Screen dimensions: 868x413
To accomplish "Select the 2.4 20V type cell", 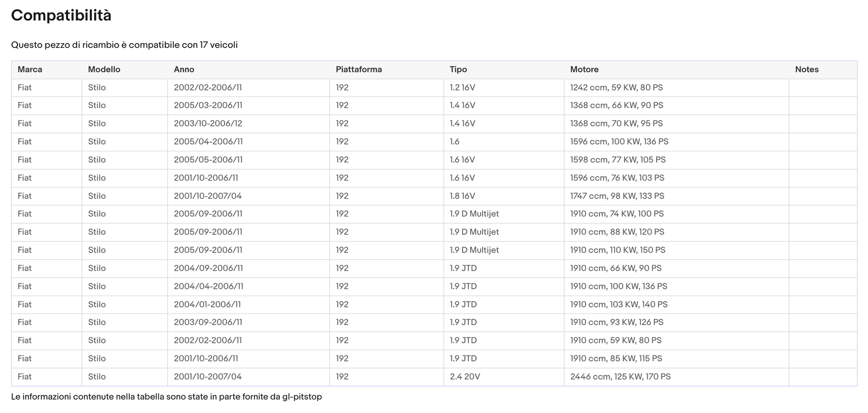I will (x=465, y=377).
